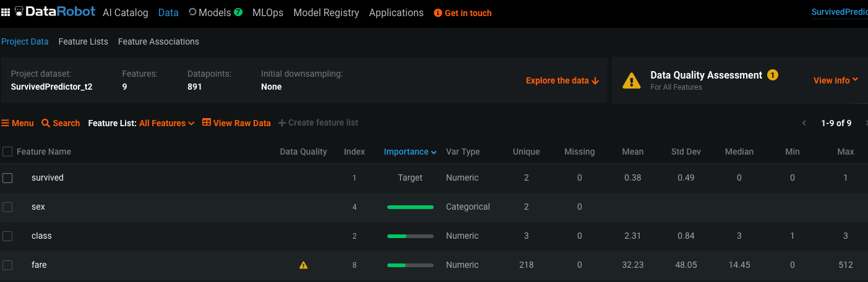Click Create feature list button
Screen dimensions: 868x282
pyautogui.click(x=318, y=122)
